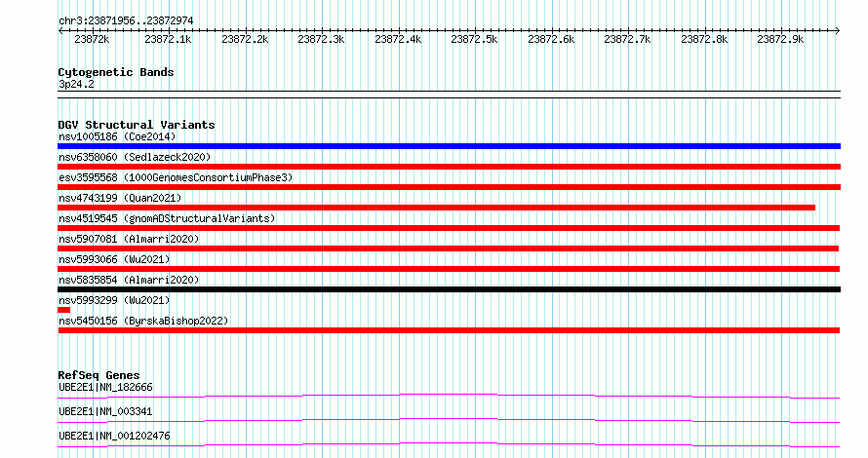This screenshot has width=868, height=458.
Task: Open nsv4519545 (gnomADStructuralVariants) label
Action: click(x=167, y=218)
